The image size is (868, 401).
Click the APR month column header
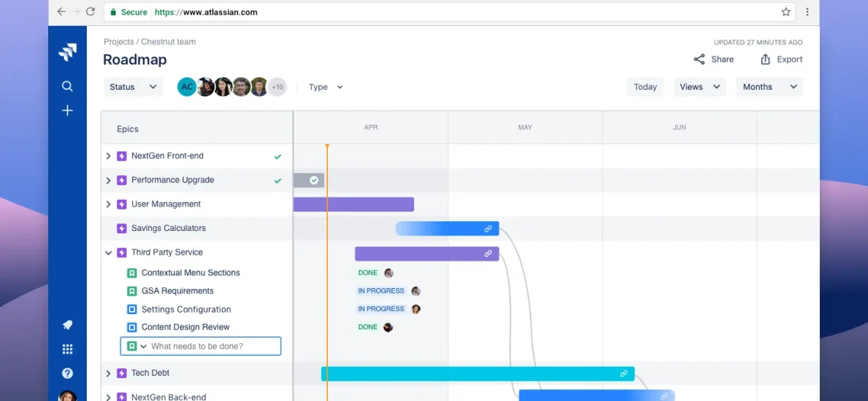pos(371,128)
